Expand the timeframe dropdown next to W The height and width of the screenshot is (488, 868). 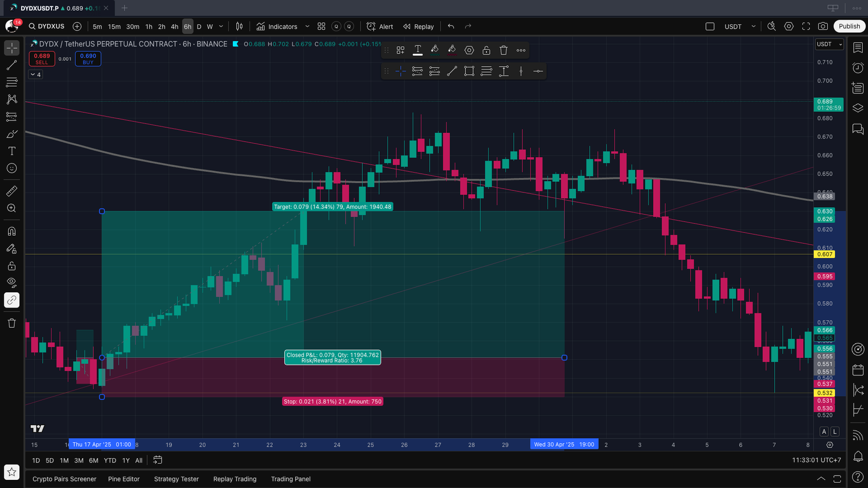(x=221, y=26)
